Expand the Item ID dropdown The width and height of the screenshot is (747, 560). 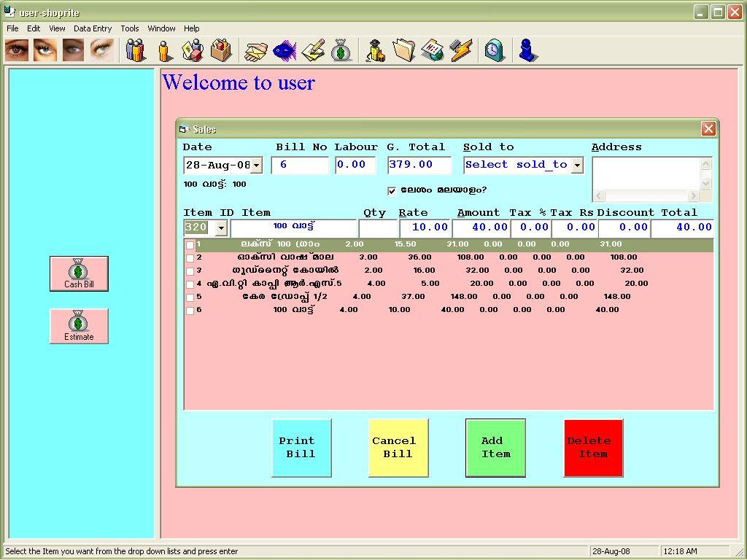[x=220, y=228]
